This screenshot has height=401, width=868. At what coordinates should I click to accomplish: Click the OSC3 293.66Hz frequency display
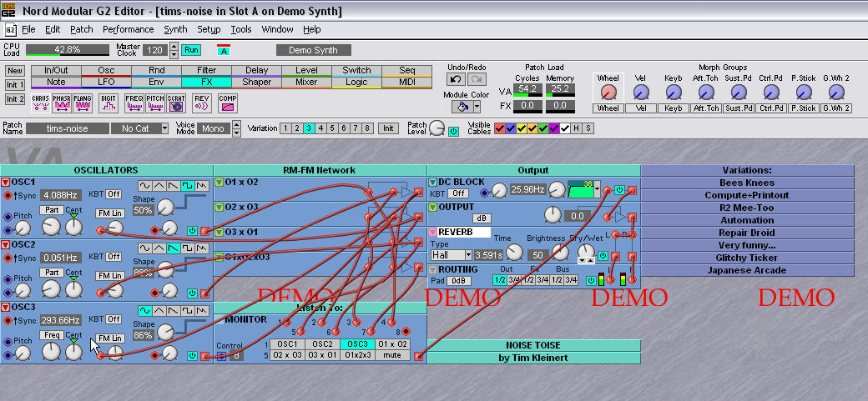60,319
